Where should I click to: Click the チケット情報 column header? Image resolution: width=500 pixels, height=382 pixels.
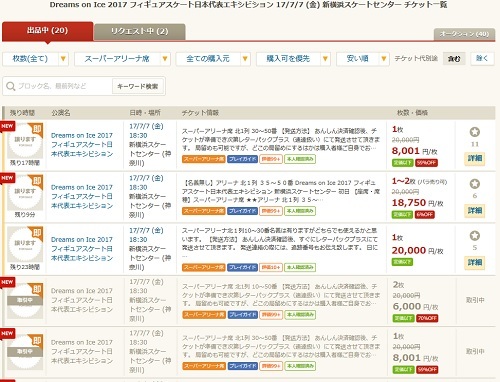tap(200, 113)
